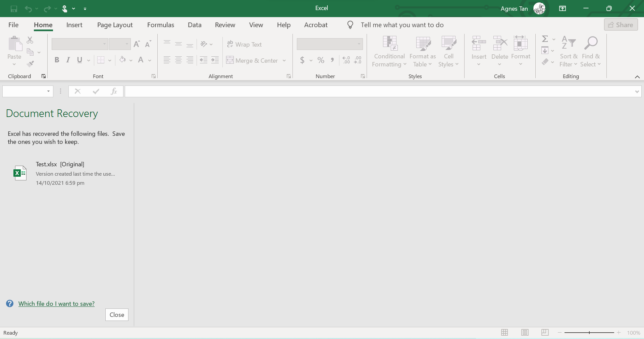Toggle Underline formatting
This screenshot has width=644, height=339.
pos(79,60)
